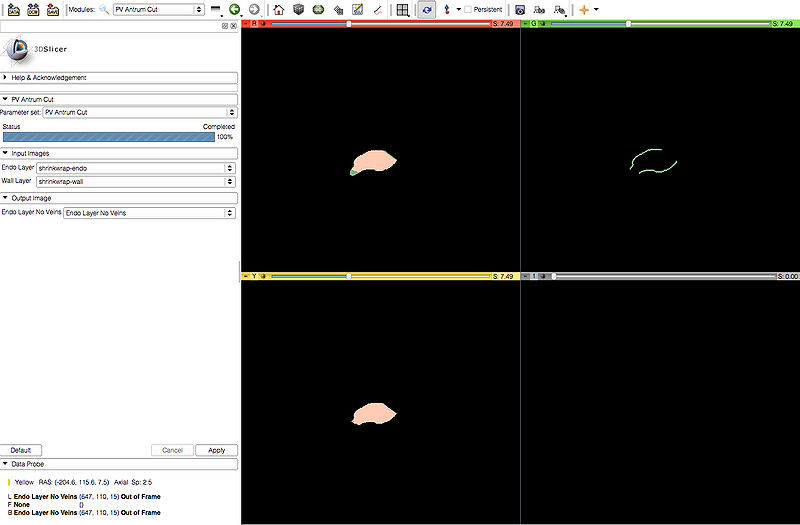
Task: Click the crosshair toolbar icon
Action: tap(584, 9)
